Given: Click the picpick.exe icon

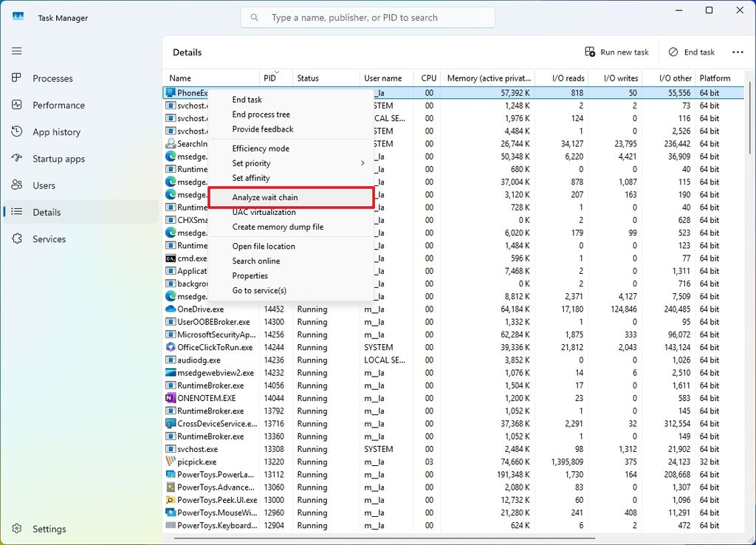Looking at the screenshot, I should pos(171,462).
